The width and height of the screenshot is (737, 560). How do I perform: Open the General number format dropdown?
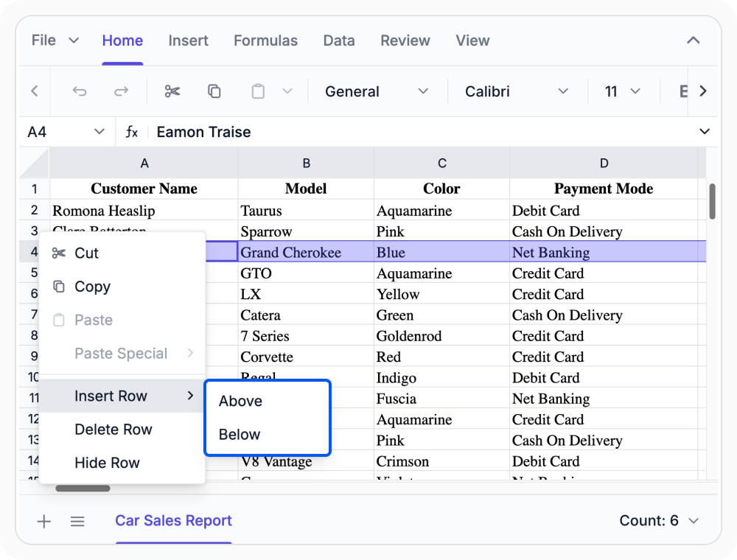point(377,91)
